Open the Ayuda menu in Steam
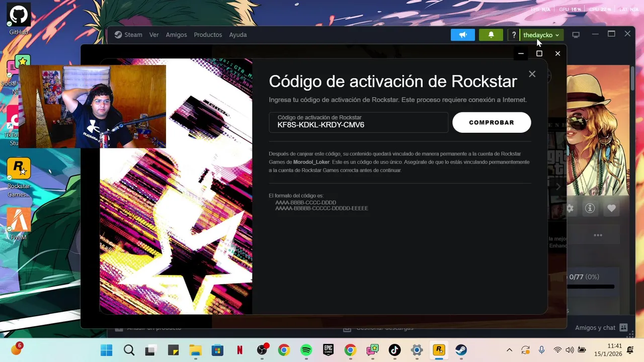Screen dimensions: 644x362 click(x=238, y=35)
